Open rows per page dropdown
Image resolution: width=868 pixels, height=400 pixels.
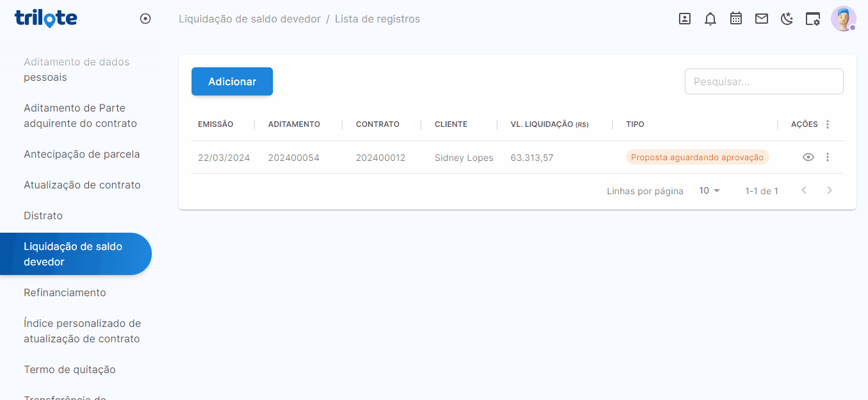(710, 190)
